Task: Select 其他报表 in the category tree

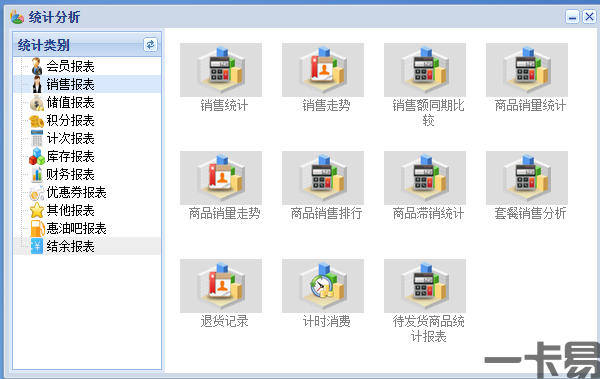Action: (70, 210)
